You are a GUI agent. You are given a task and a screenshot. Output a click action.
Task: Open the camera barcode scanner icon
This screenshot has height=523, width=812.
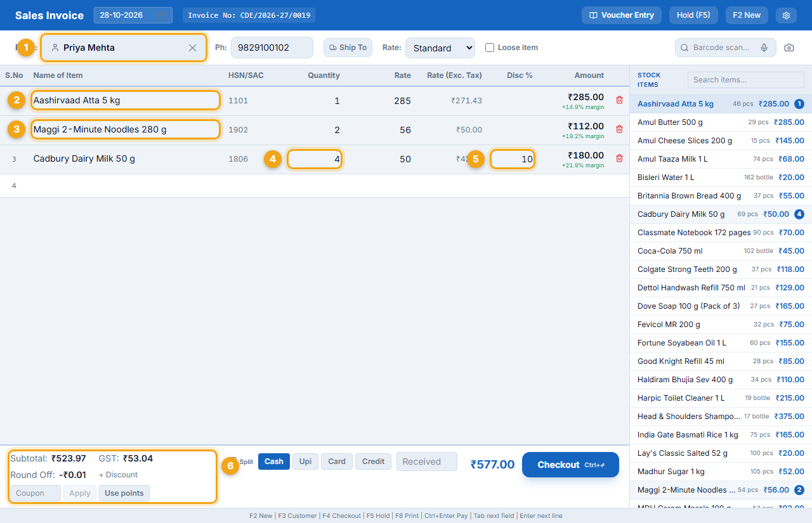pos(789,48)
